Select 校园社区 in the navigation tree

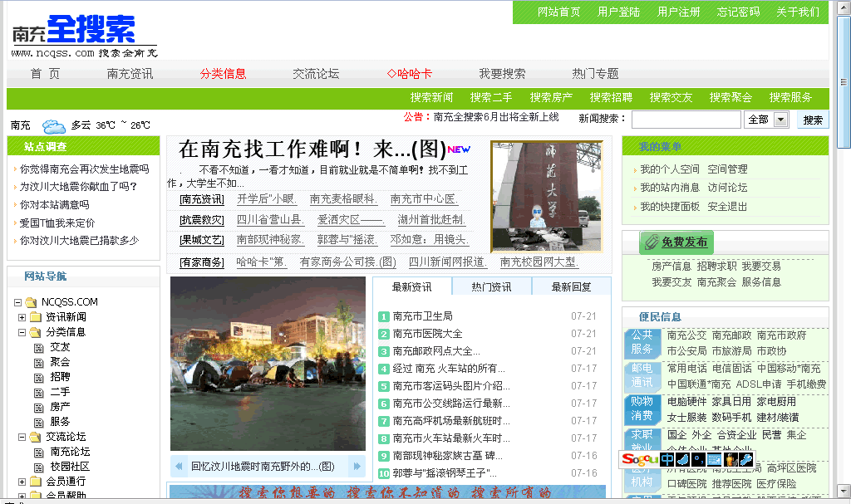pos(70,467)
